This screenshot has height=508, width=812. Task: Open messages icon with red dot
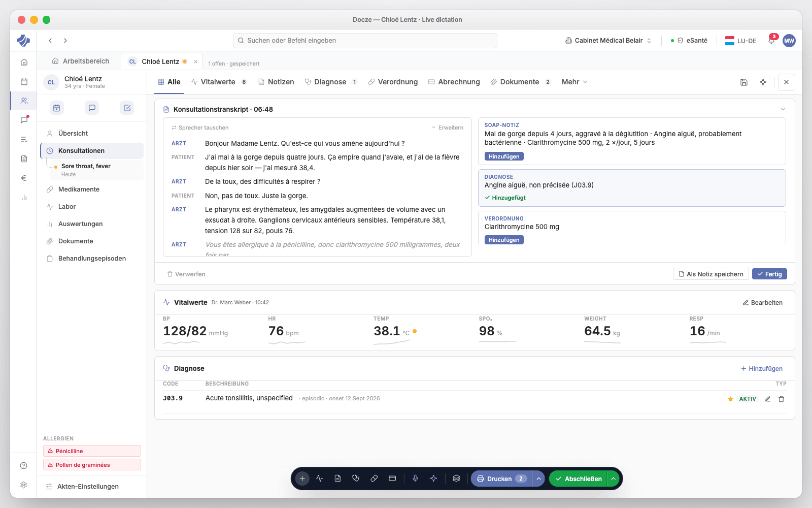[x=24, y=120]
